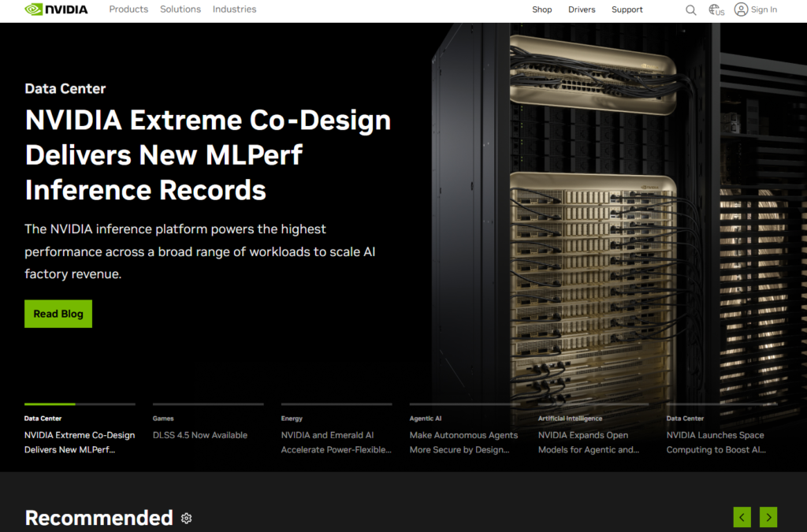Open the Products menu
807x532 pixels.
pyautogui.click(x=128, y=9)
